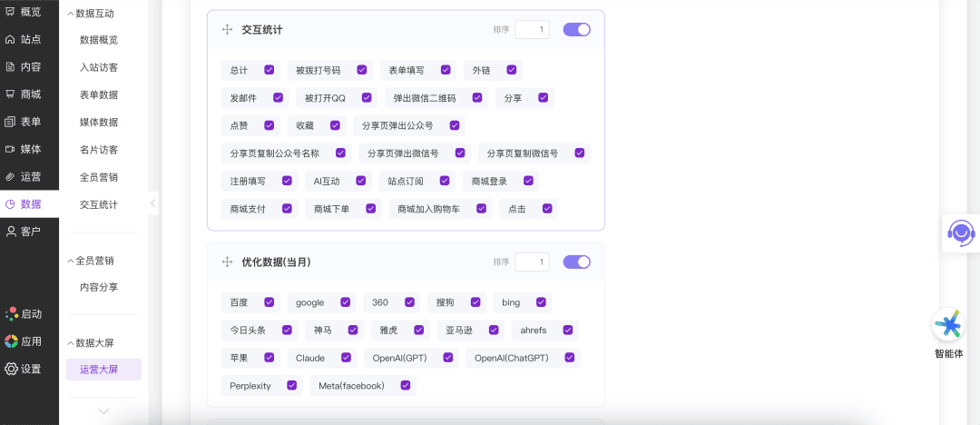The width and height of the screenshot is (980, 425).
Task: Expand more submenu items with down chevron
Action: pos(103,411)
